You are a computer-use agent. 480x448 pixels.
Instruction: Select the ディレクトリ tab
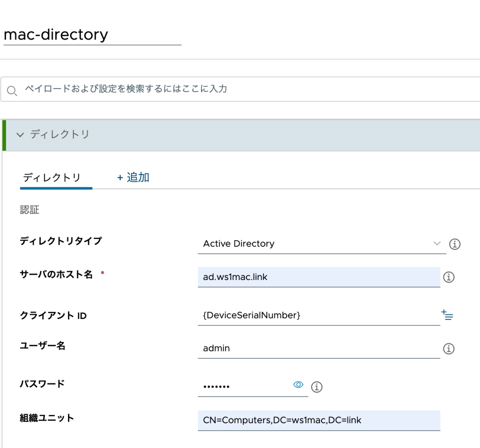click(x=52, y=178)
